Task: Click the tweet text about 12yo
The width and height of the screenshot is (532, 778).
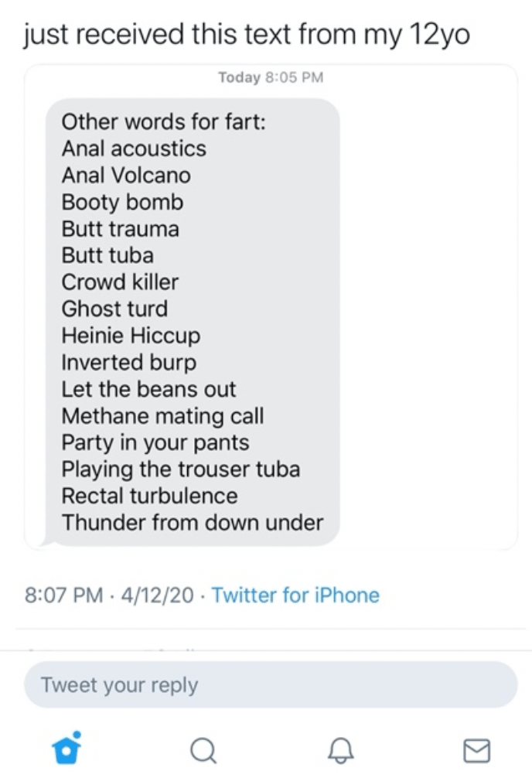Action: [247, 34]
